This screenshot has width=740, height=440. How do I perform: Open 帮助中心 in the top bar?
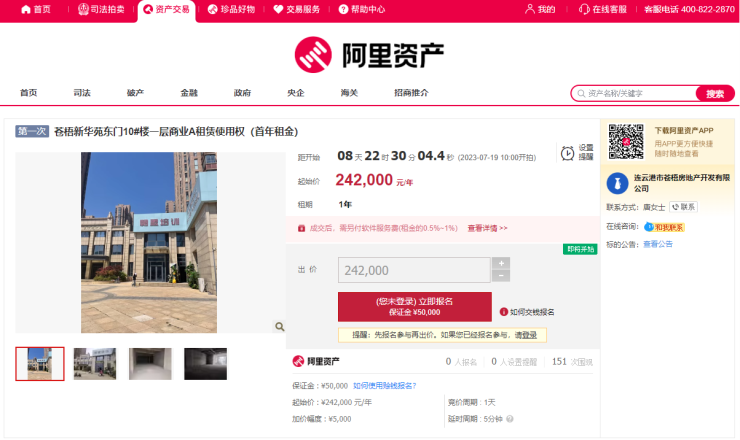(362, 9)
